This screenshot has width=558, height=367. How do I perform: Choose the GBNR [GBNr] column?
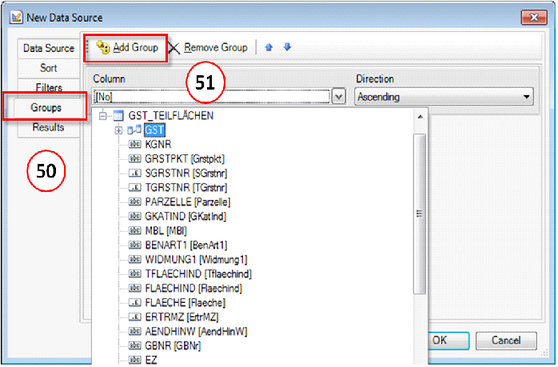tap(173, 346)
